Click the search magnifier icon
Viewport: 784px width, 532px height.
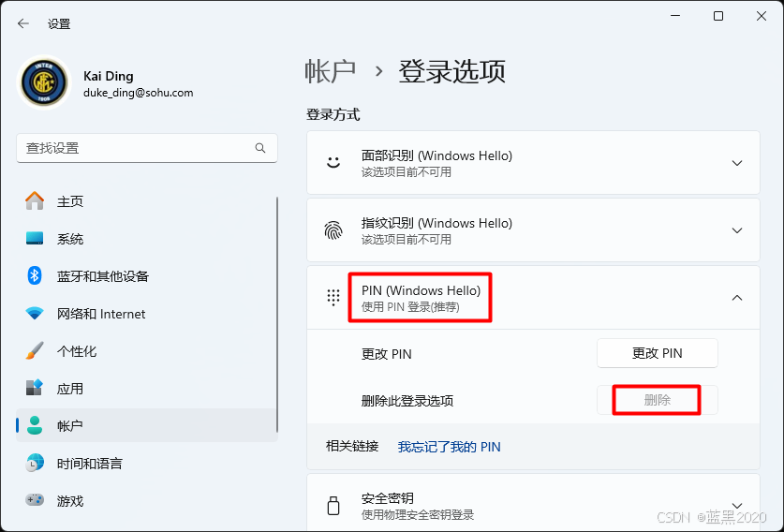click(x=260, y=148)
